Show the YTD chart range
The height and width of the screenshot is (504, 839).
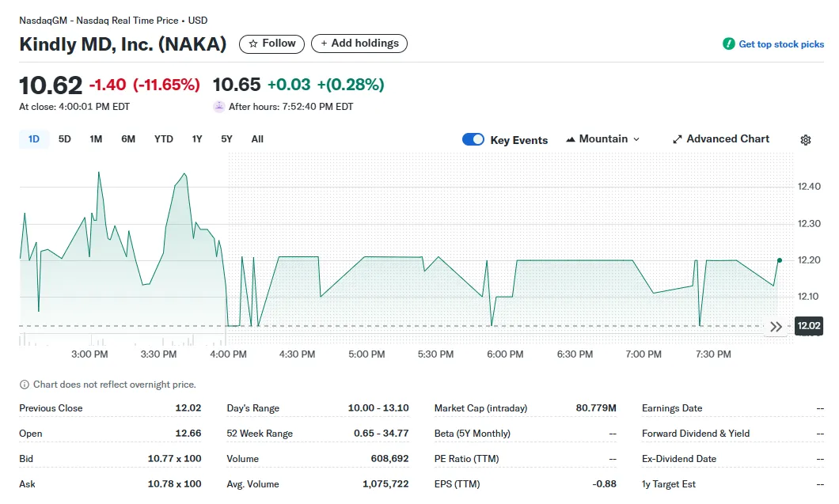coord(163,139)
